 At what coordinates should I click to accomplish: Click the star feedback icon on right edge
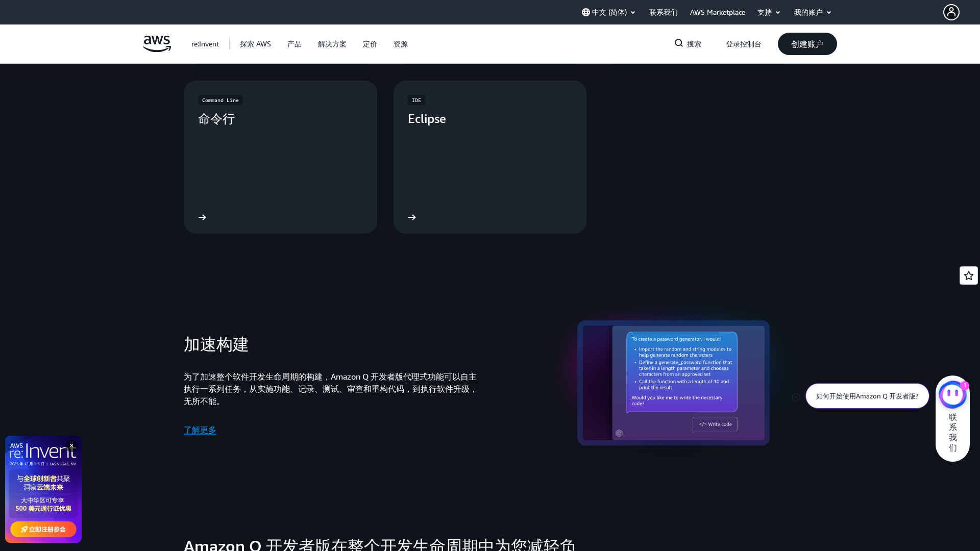pyautogui.click(x=968, y=275)
